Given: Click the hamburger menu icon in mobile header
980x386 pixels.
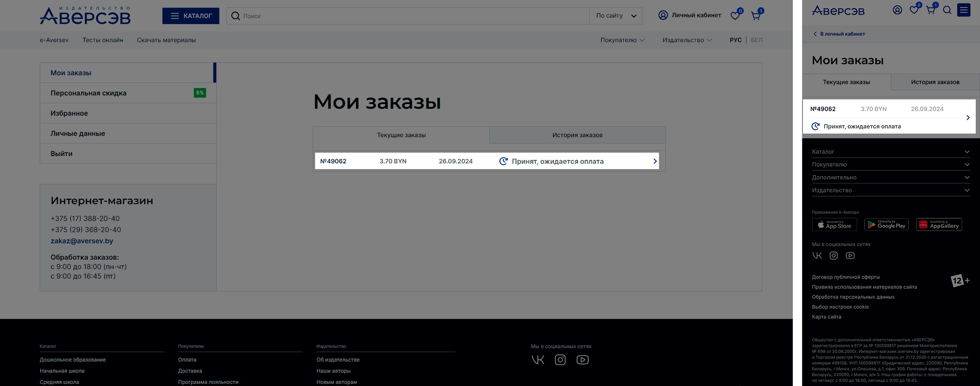Looking at the screenshot, I should 963,10.
